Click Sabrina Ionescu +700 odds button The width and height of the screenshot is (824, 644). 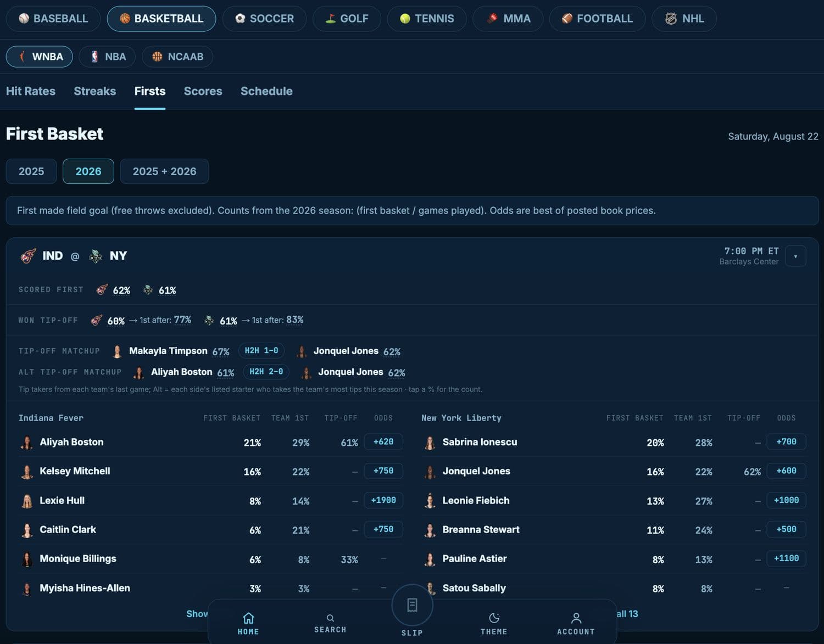pyautogui.click(x=787, y=442)
